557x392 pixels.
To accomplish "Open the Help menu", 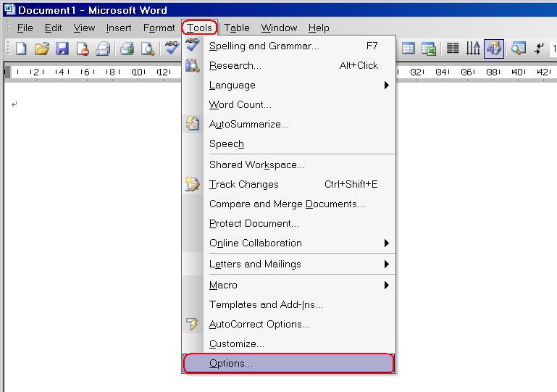I will coord(319,28).
